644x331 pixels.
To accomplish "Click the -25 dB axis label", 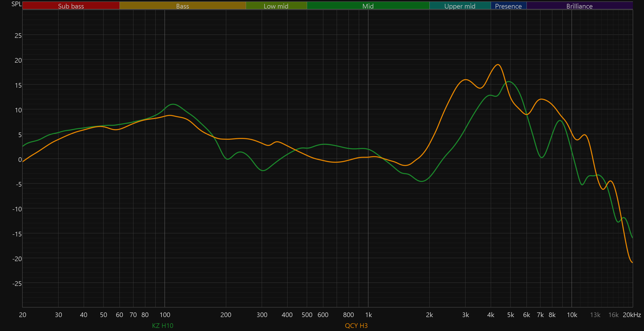I will click(x=17, y=284).
